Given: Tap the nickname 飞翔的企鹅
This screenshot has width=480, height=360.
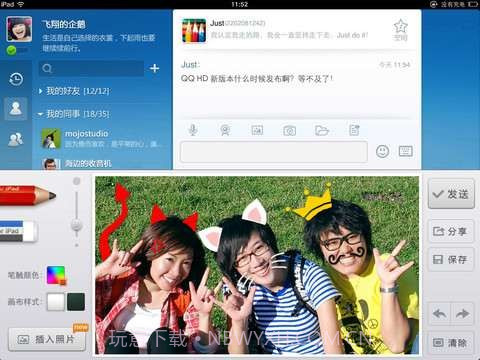Looking at the screenshot, I should click(x=63, y=24).
